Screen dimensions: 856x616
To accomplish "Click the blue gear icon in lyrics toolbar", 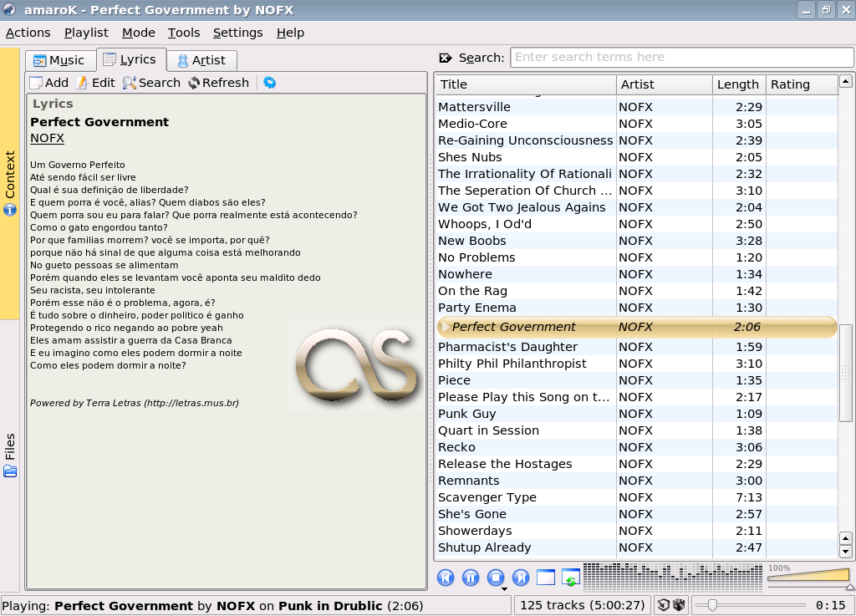I will [x=270, y=83].
